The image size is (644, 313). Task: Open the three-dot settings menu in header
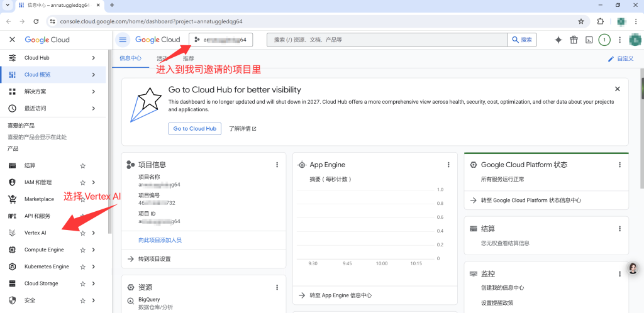click(619, 40)
